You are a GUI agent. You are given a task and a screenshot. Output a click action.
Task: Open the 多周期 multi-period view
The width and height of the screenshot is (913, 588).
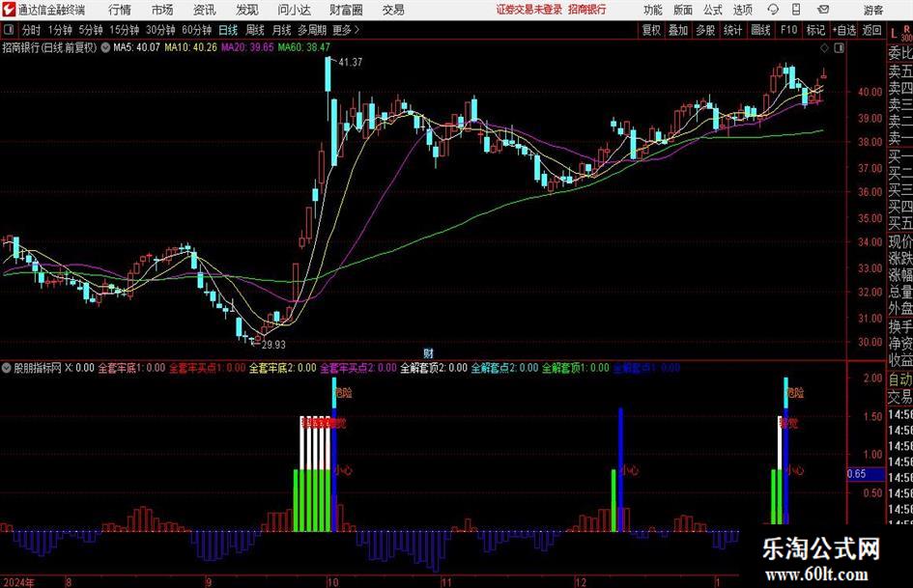pyautogui.click(x=312, y=30)
